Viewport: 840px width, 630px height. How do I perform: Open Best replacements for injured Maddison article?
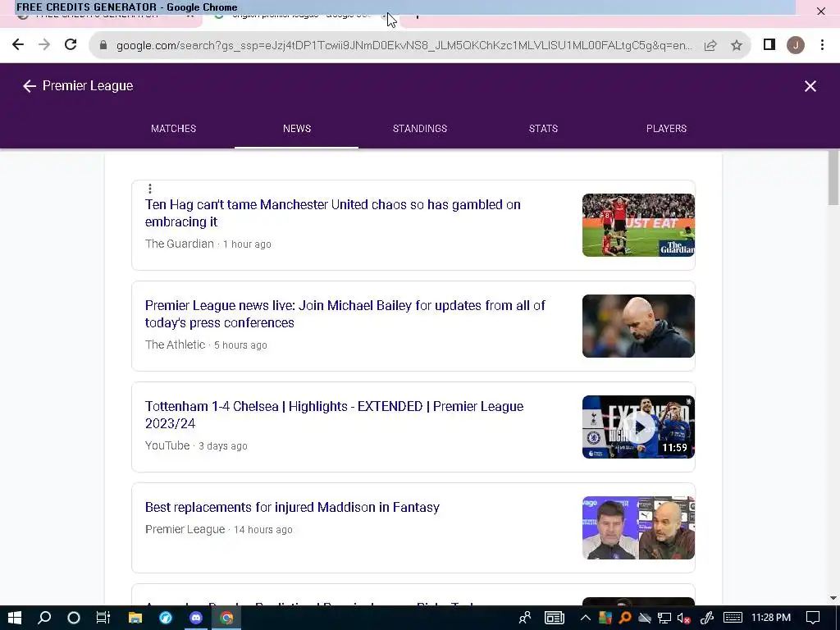293,507
